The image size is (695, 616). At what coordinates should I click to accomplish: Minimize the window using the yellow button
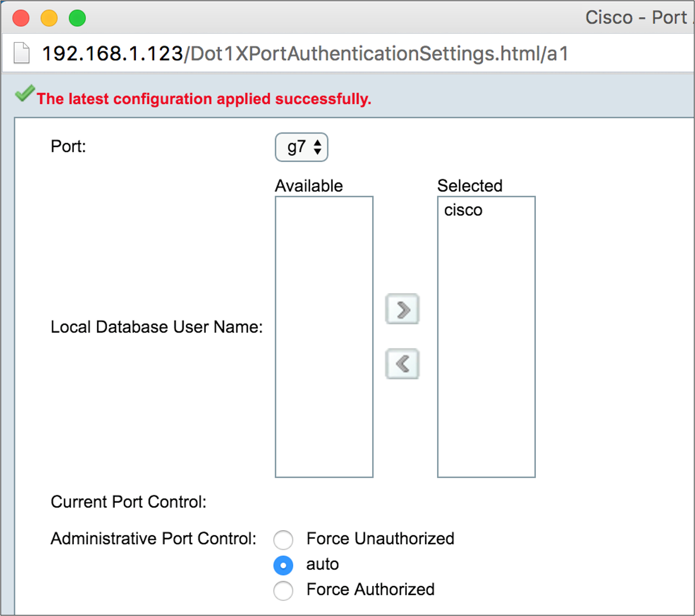click(x=49, y=18)
